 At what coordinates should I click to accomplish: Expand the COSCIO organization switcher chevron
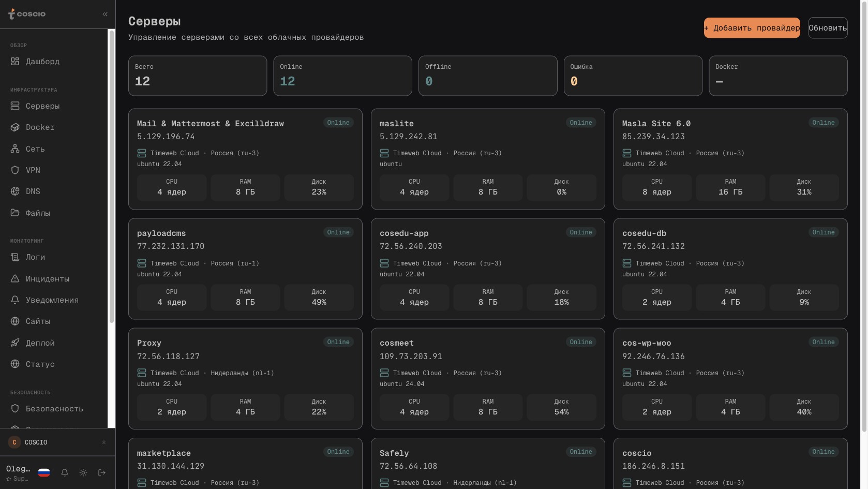(x=104, y=442)
